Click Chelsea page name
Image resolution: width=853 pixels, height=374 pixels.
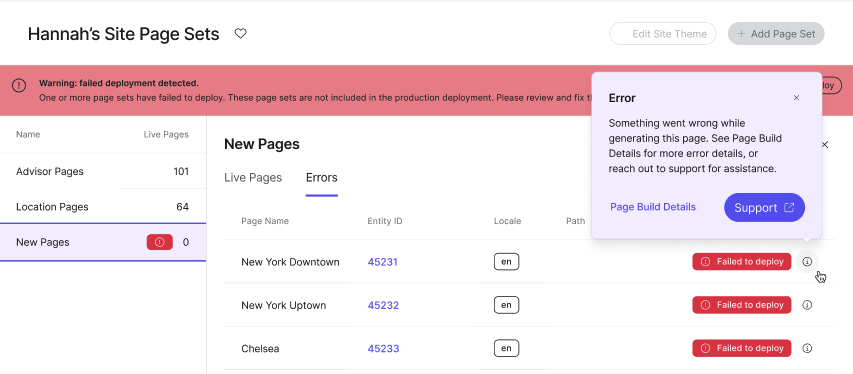coord(260,348)
